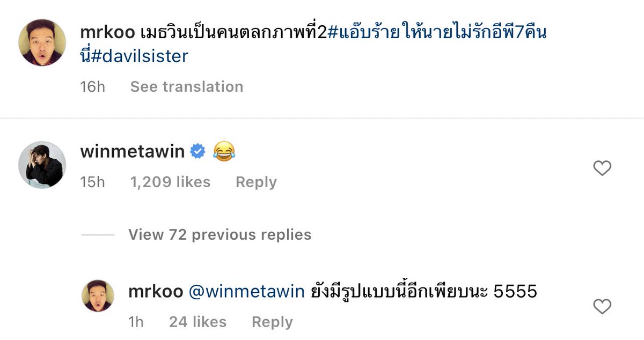Open the #davilsister hashtag

140,55
